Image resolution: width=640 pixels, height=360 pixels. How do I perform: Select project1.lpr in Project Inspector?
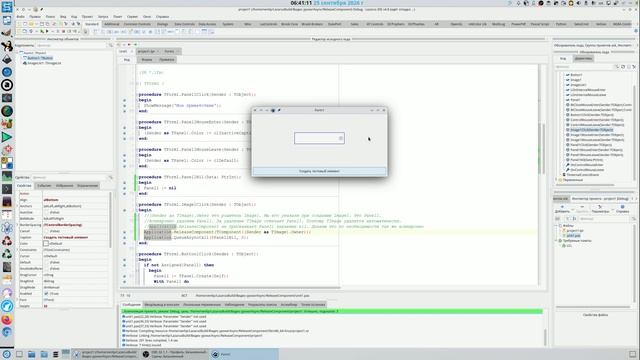tap(575, 231)
